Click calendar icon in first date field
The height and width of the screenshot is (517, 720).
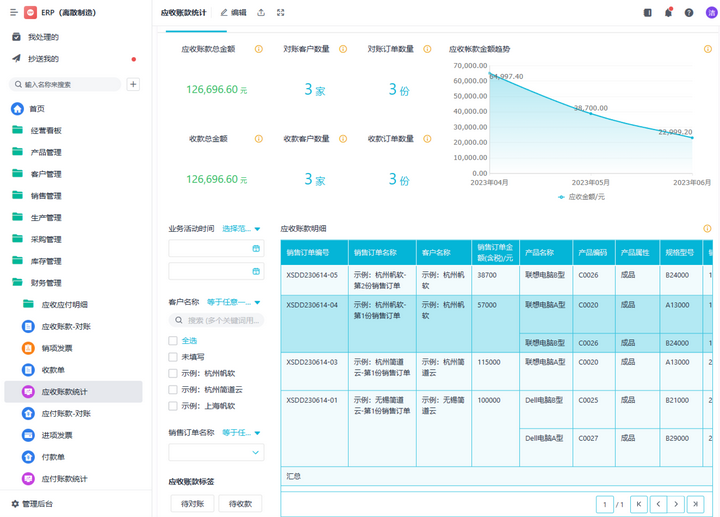pyautogui.click(x=256, y=249)
